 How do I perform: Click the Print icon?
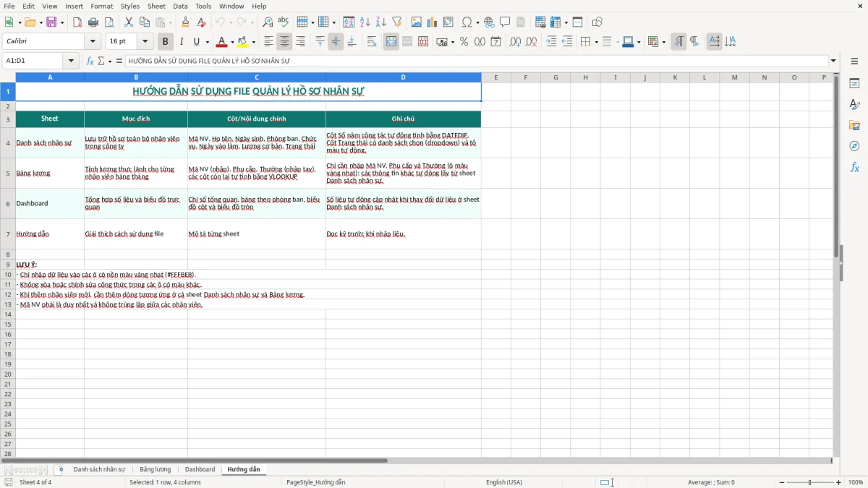pyautogui.click(x=93, y=22)
